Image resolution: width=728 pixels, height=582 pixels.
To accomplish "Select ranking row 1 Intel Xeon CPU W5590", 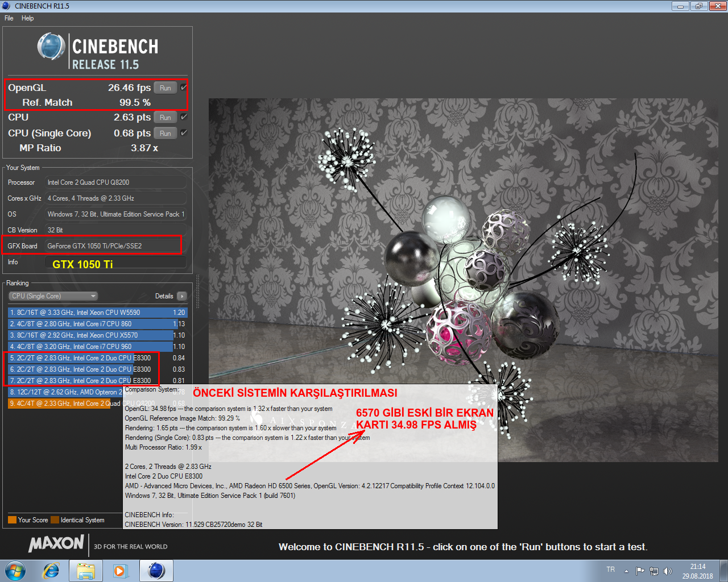I will pyautogui.click(x=97, y=313).
